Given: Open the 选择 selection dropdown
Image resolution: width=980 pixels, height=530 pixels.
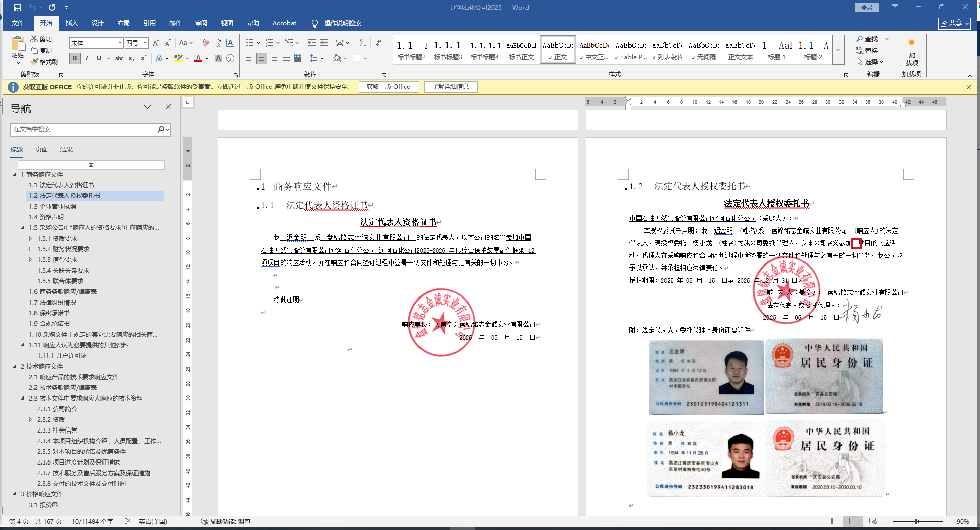Looking at the screenshot, I should click(x=870, y=62).
